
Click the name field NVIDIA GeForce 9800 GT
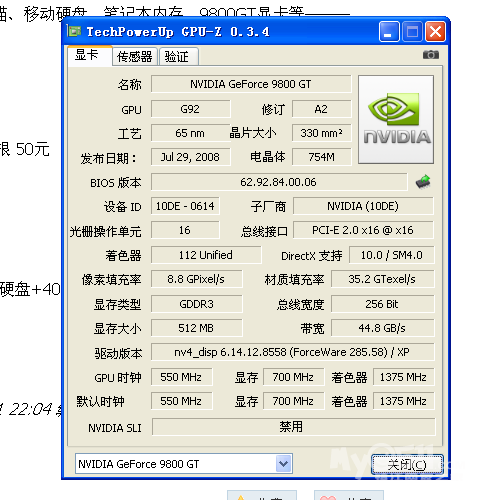click(x=251, y=84)
